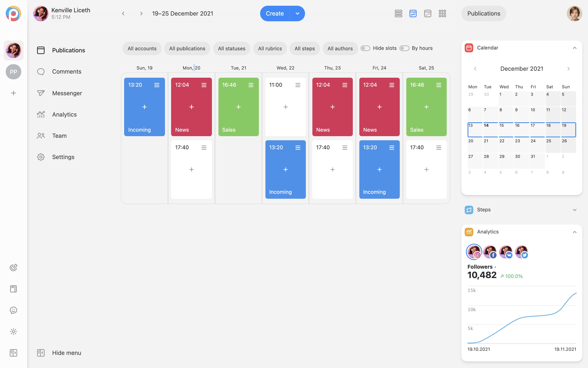The image size is (588, 368).
Task: Add a new project with plus icon
Action: click(13, 93)
